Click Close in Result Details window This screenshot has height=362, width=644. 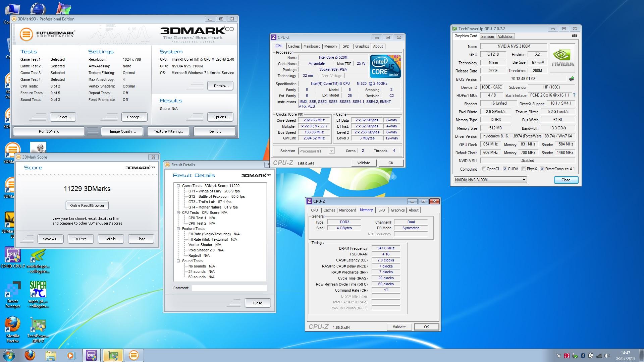click(258, 303)
